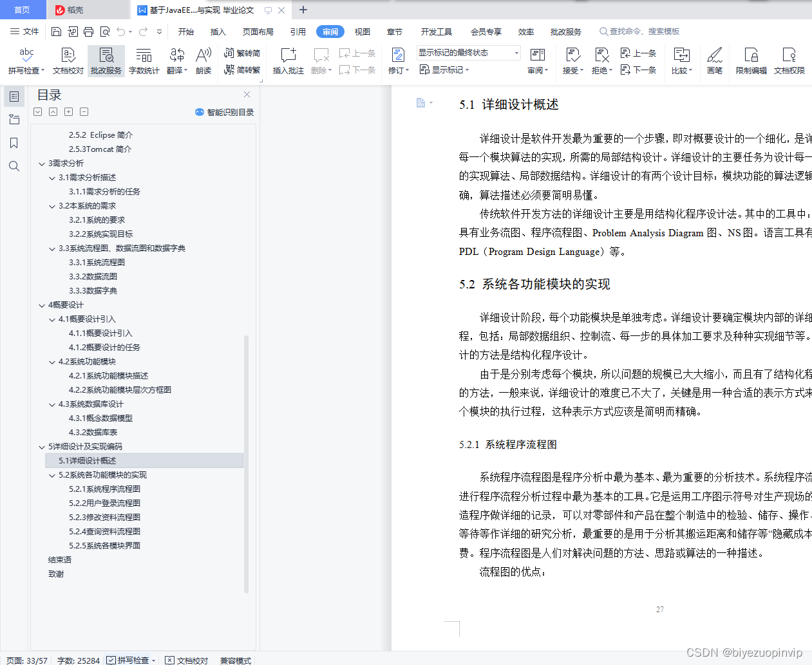This screenshot has height=665, width=812.
Task: Run 文档校对 document proofreading in the ribbon
Action: pos(68,61)
